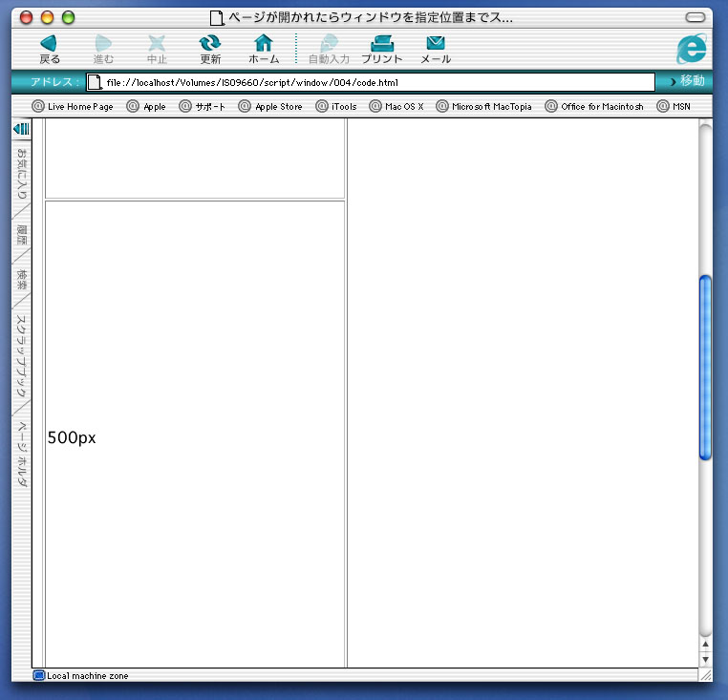
Task: Collapse the explorer bar tab handle
Action: 21,129
